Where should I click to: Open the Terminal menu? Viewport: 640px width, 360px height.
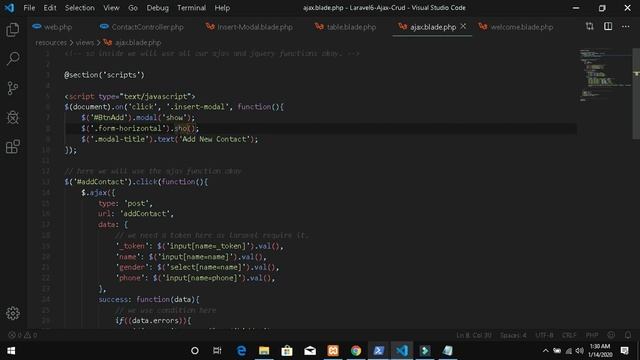coord(191,8)
